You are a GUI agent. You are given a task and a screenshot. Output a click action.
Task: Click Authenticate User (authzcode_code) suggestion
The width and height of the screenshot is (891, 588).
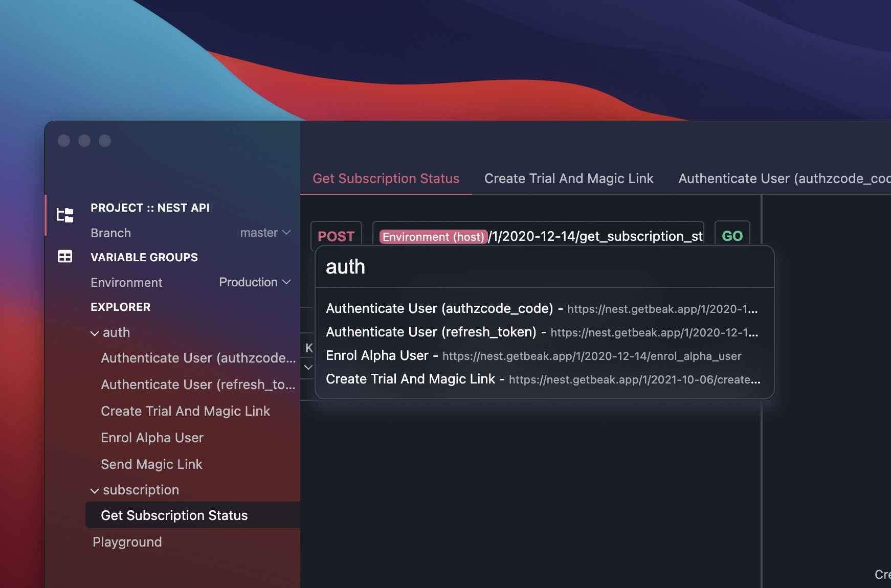coord(440,308)
